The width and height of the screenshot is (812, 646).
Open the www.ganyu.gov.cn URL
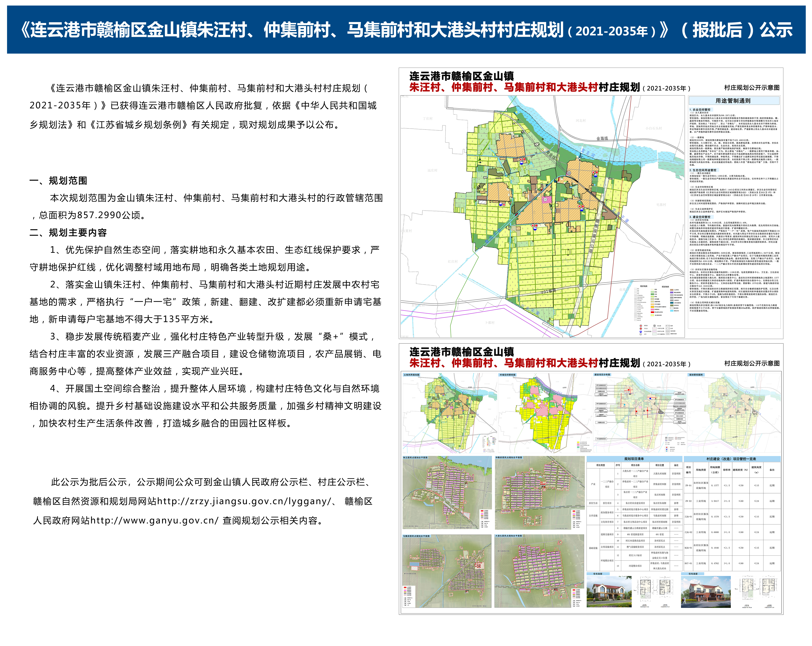[x=154, y=521]
